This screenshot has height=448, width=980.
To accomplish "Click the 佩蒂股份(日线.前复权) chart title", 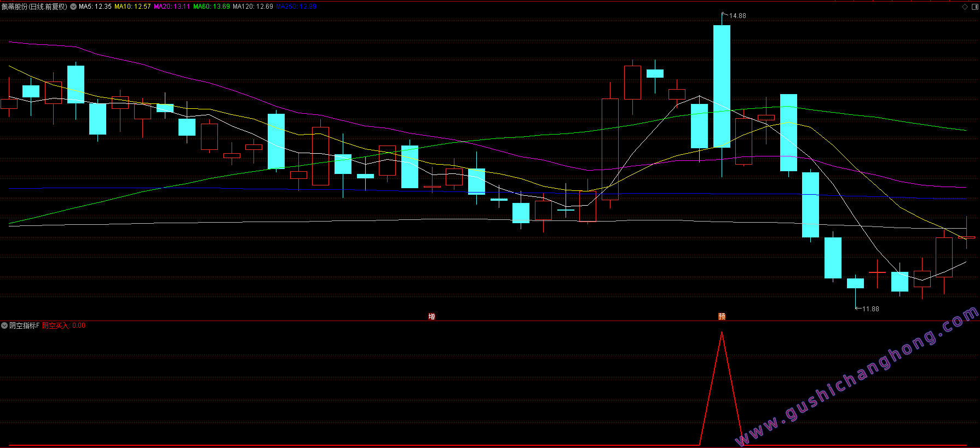I will coord(34,7).
